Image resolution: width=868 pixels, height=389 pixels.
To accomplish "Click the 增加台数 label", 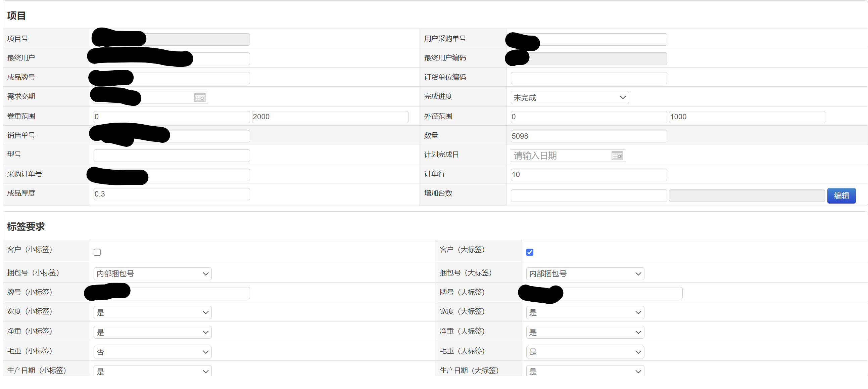I will coord(438,193).
